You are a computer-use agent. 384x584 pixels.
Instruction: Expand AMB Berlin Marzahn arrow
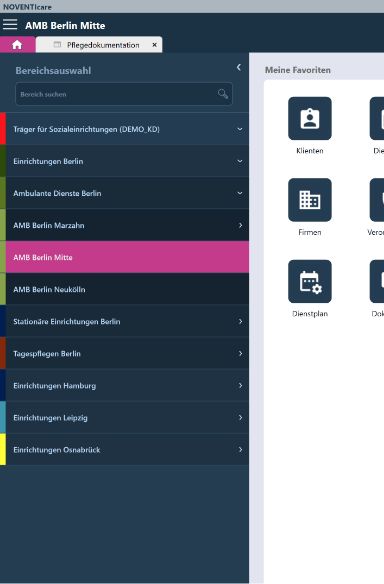click(240, 225)
